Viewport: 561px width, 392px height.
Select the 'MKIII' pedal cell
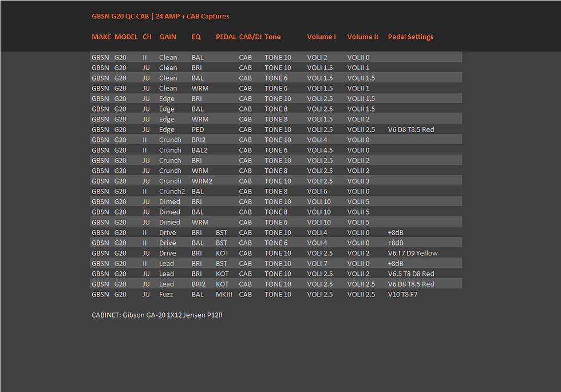point(224,295)
